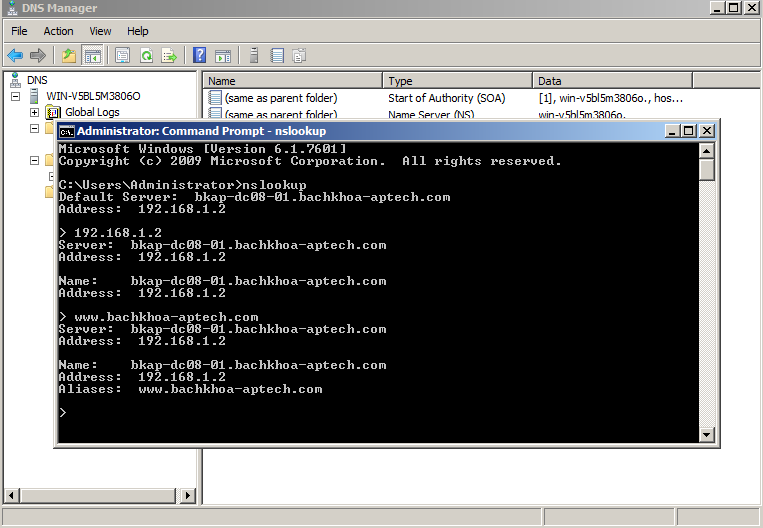The image size is (763, 528).
Task: Collapse the tree node directly beneath Global Logs
Action: coord(35,128)
